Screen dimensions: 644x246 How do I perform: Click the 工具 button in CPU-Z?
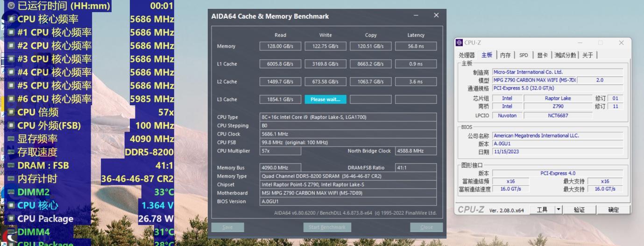[542, 210]
